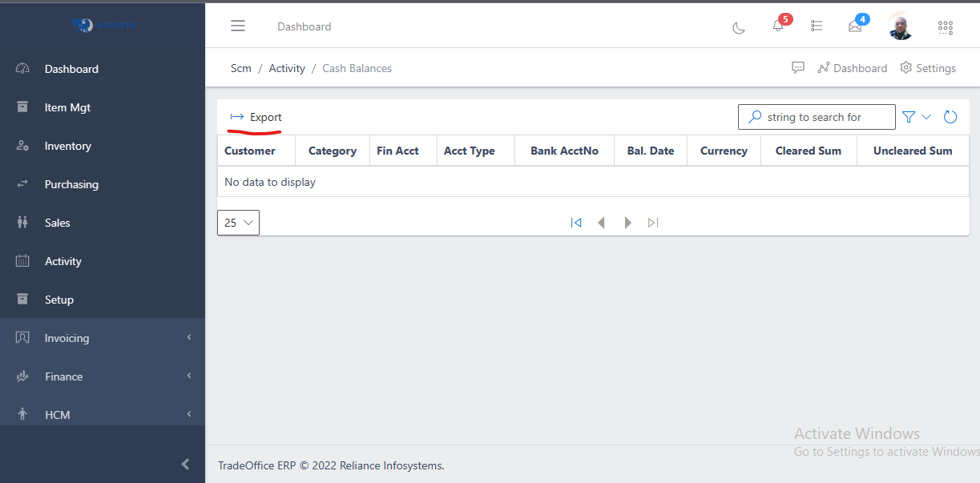The height and width of the screenshot is (483, 980).
Task: Click the refresh icon beside filter
Action: click(x=950, y=117)
